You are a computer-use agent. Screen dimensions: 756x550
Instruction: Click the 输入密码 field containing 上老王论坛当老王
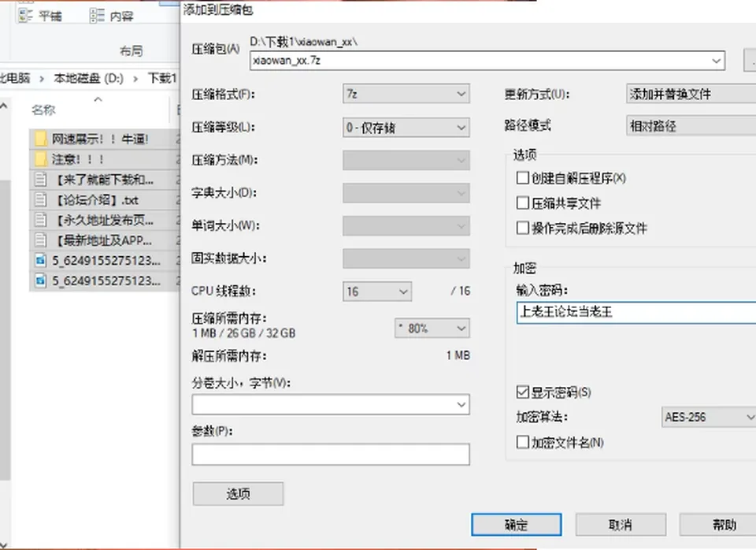[x=636, y=312]
